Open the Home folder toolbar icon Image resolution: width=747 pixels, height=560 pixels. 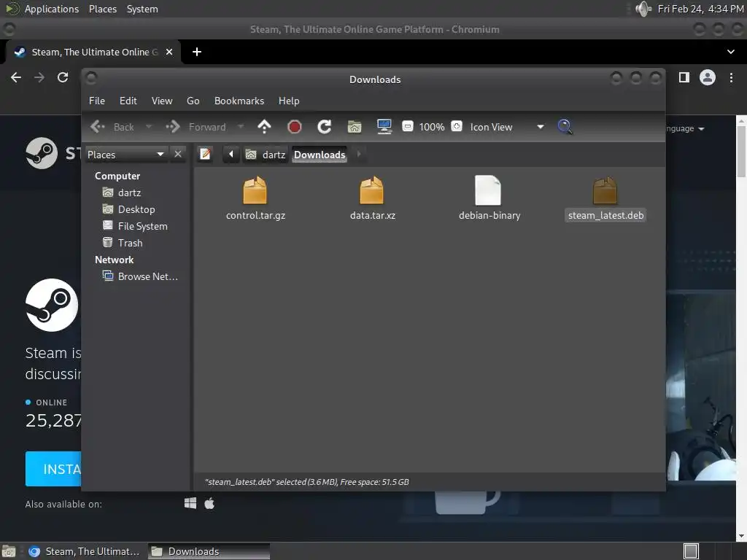(x=355, y=127)
